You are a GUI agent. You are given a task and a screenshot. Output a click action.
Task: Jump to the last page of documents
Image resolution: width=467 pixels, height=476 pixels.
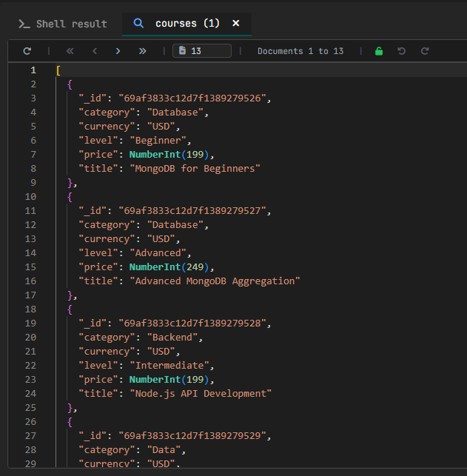[x=142, y=51]
